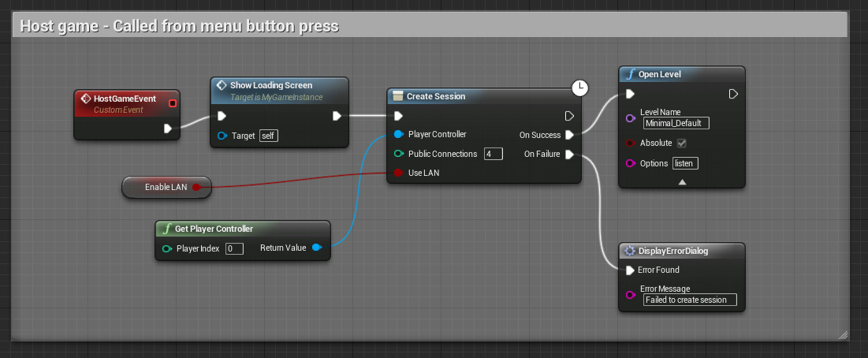Click the Level Name input field
Image resolution: width=868 pixels, height=358 pixels.
[676, 124]
